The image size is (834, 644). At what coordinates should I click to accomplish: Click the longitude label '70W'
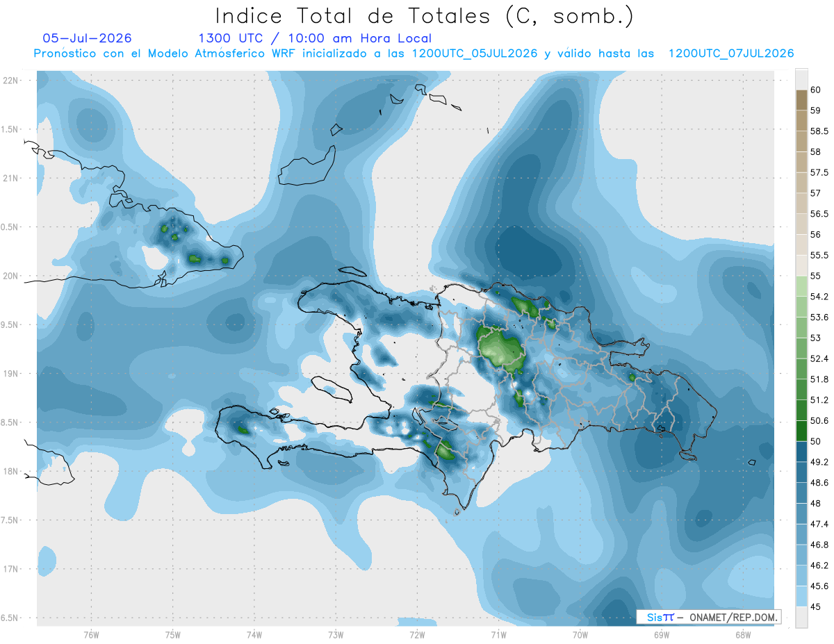pos(580,634)
